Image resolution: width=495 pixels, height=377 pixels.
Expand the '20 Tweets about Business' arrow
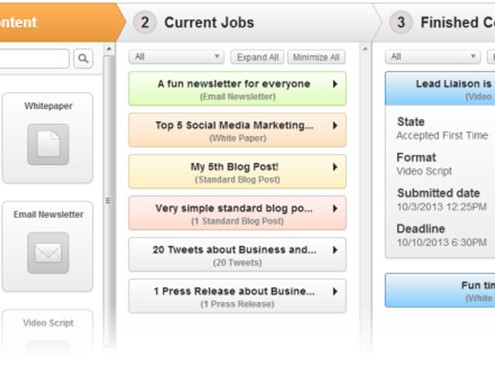pyautogui.click(x=335, y=250)
